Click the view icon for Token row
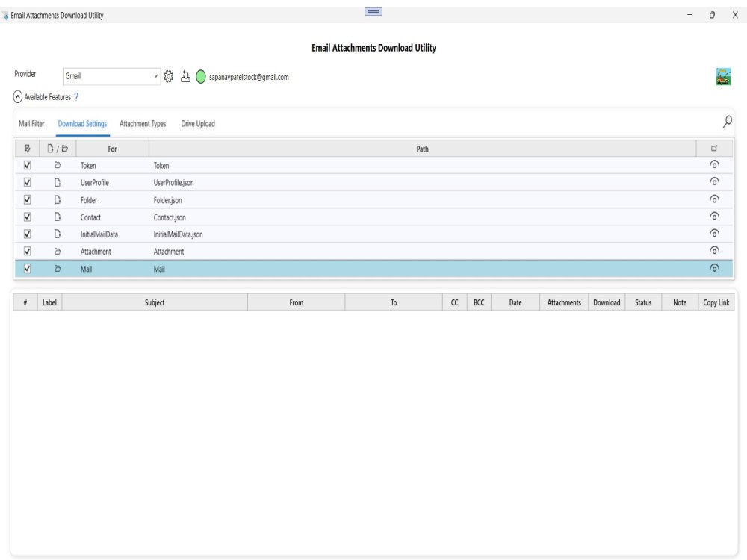Screen dimensions: 747x560 tap(714, 165)
